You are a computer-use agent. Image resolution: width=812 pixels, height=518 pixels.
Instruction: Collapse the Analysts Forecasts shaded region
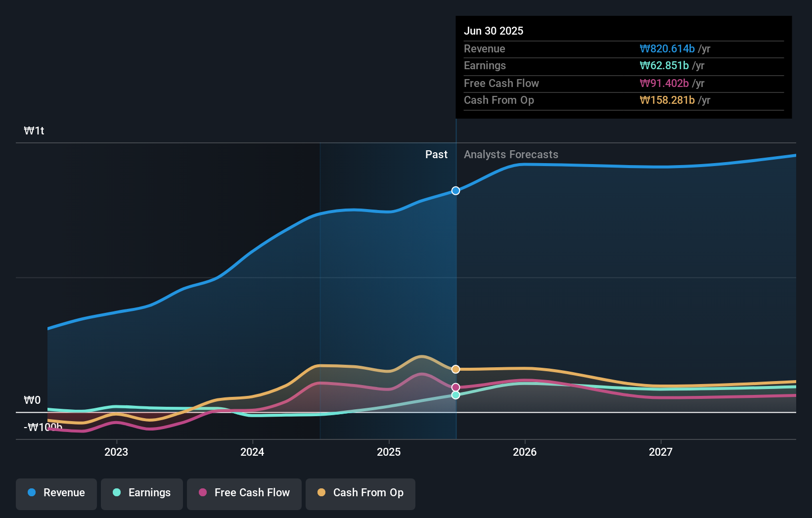pyautogui.click(x=511, y=155)
